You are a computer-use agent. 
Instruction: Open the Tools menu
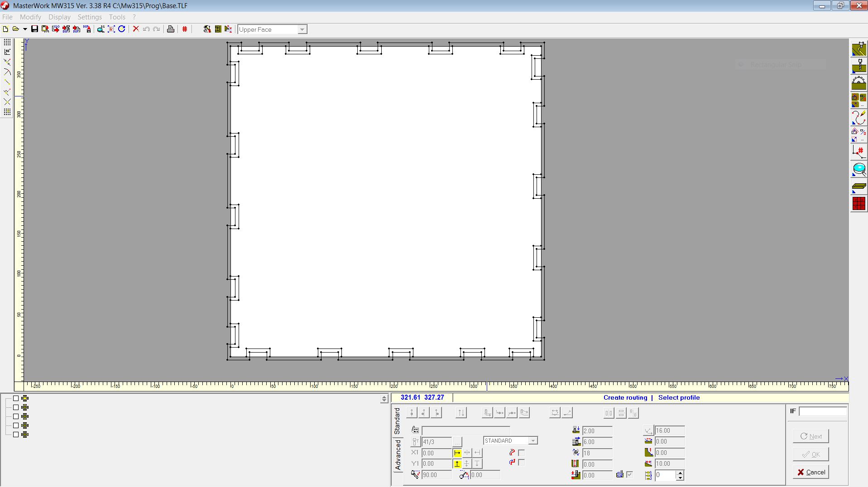click(117, 17)
